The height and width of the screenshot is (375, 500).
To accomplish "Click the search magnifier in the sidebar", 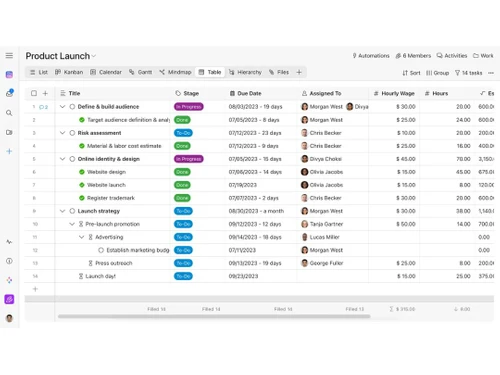I will tap(9, 113).
